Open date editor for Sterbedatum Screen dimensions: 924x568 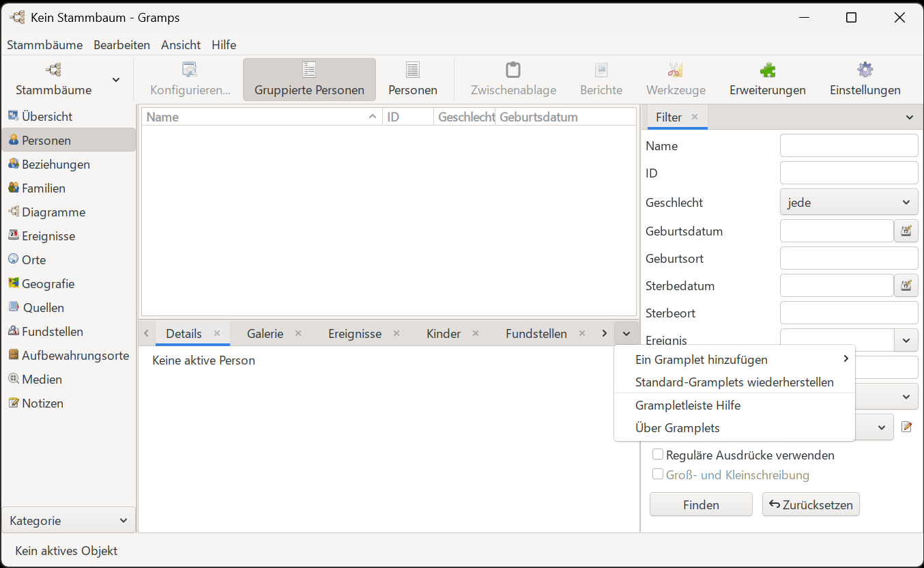(x=906, y=285)
